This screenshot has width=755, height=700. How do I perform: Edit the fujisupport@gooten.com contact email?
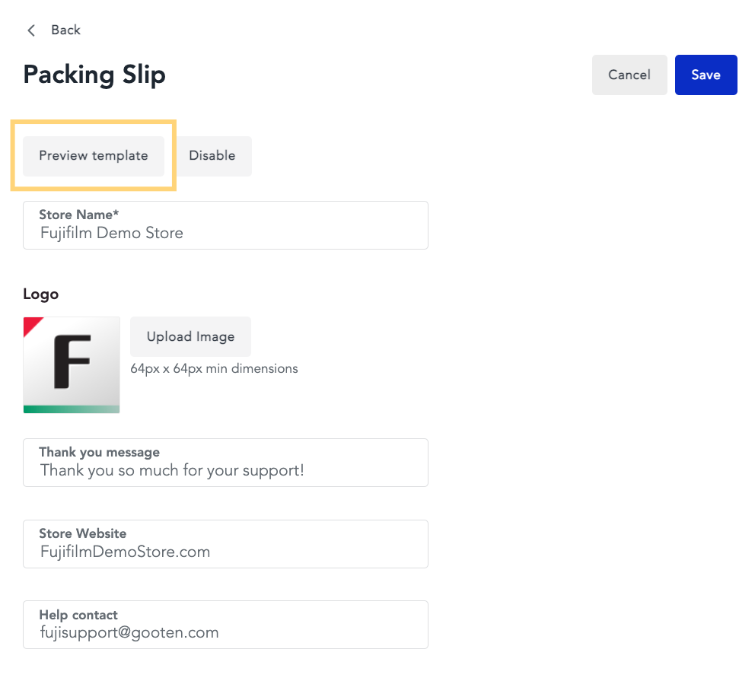129,632
